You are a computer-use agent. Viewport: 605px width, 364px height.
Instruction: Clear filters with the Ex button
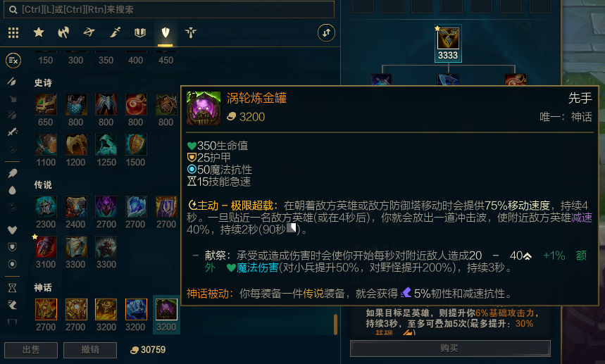tap(13, 61)
